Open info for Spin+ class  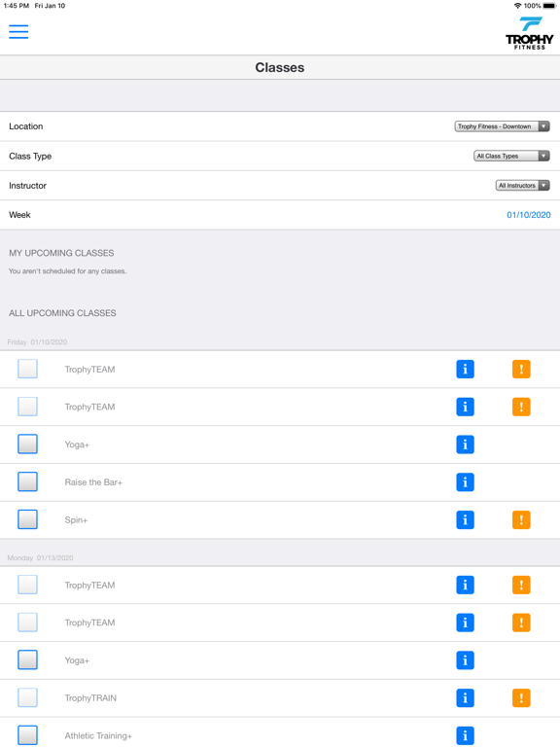465,519
